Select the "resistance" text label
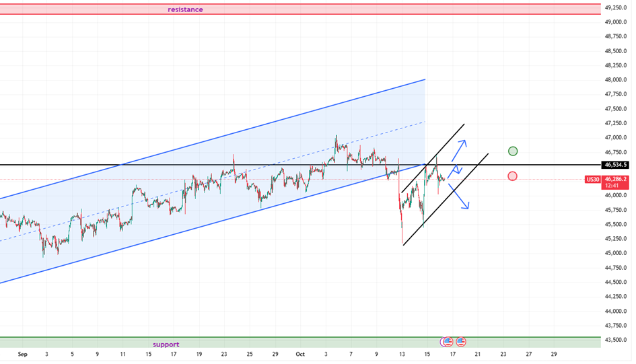Viewport: 636px width, 364px height. coord(185,10)
